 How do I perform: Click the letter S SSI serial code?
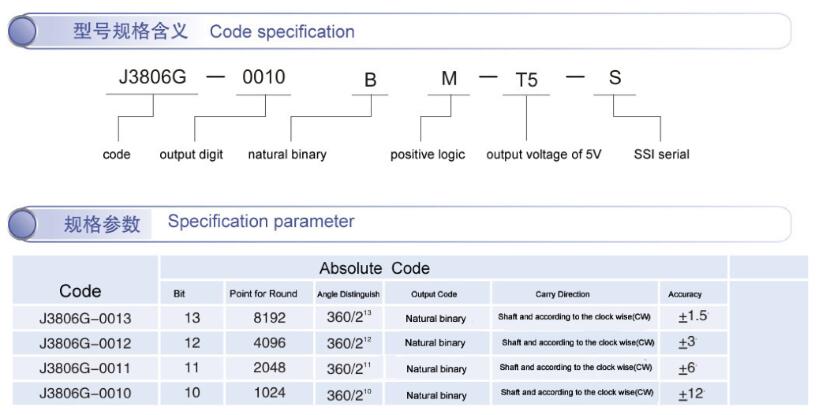615,78
